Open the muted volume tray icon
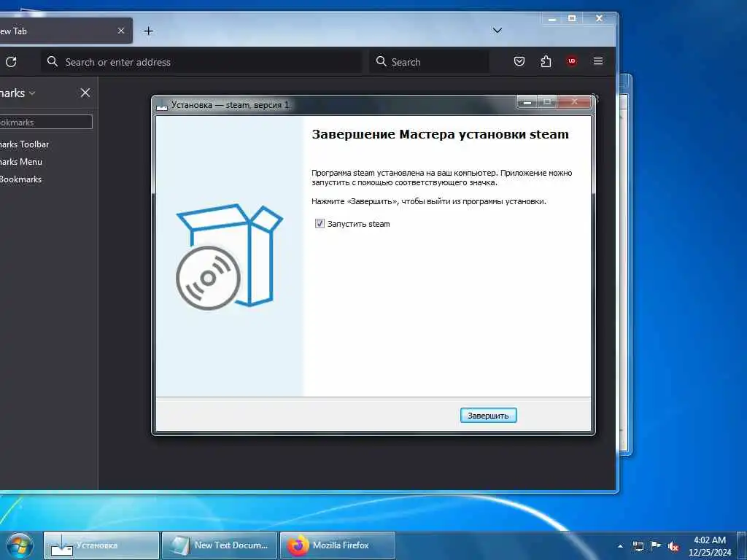Viewport: 747px width, 560px height. pos(673,546)
